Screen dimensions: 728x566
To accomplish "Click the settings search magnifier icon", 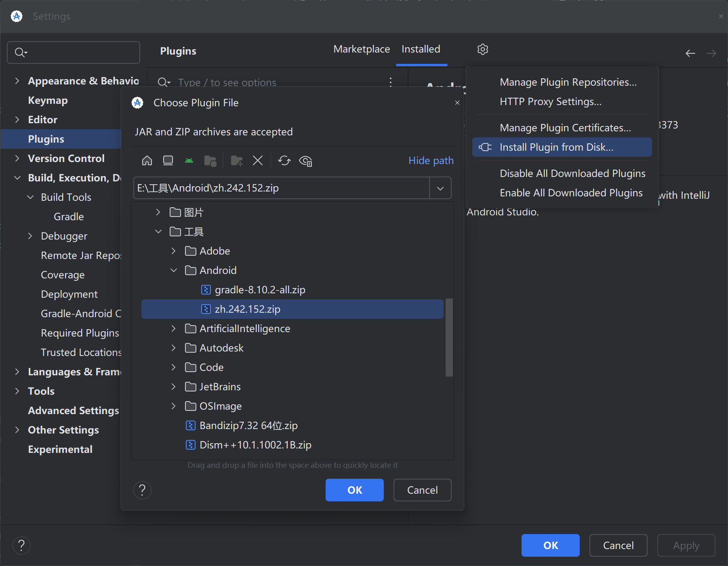I will coord(21,53).
